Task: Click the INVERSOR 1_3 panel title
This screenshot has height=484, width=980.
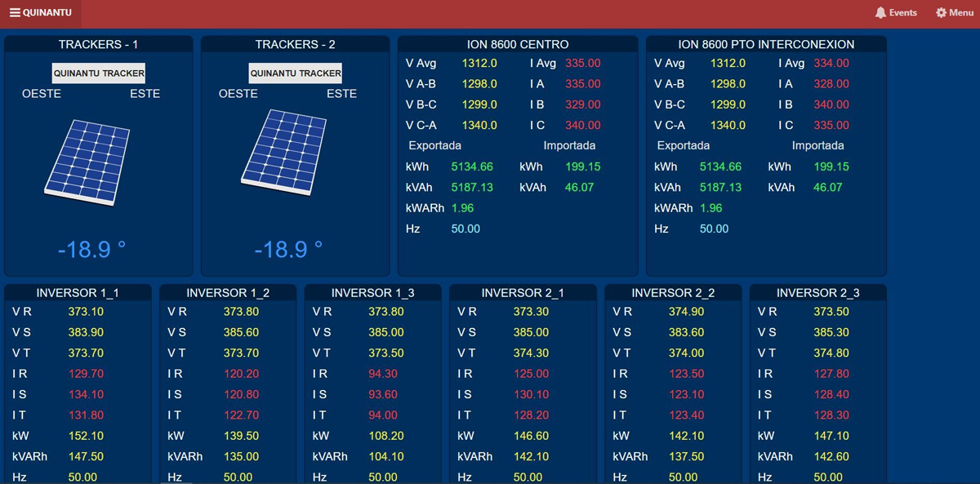Action: (x=372, y=292)
